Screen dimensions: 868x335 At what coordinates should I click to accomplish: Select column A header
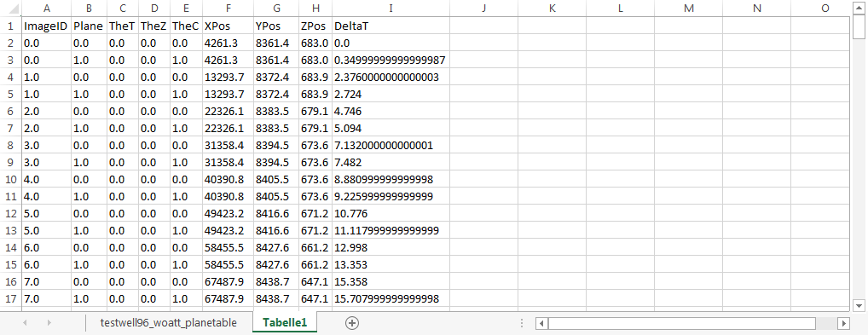point(47,9)
